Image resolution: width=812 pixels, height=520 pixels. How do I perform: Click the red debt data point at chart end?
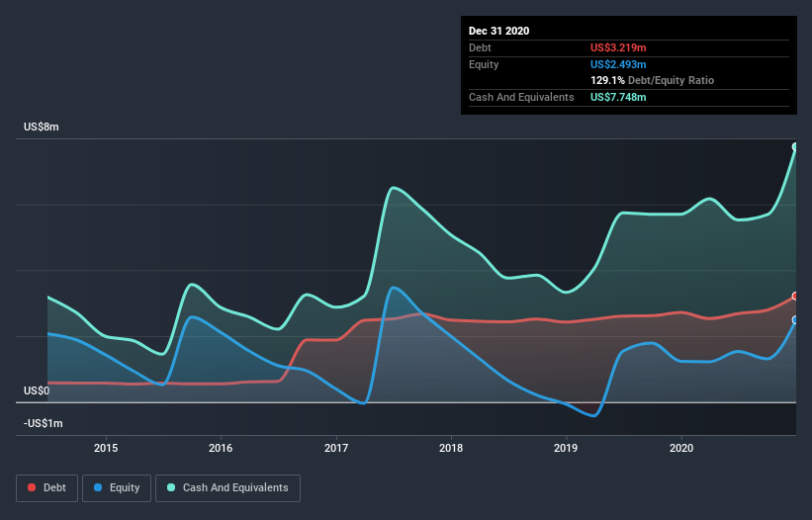[795, 296]
